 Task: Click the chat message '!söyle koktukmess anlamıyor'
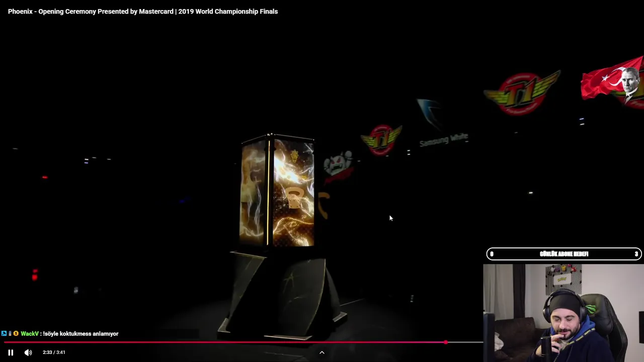80,334
